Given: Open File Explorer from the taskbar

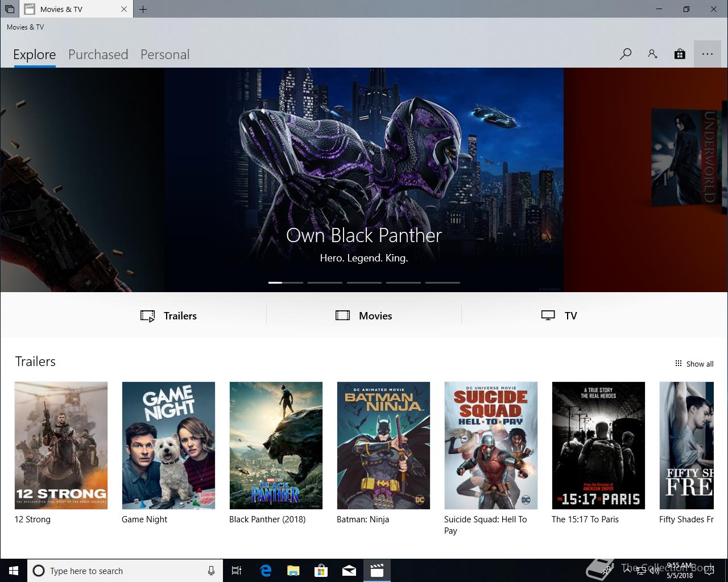Looking at the screenshot, I should [x=293, y=571].
